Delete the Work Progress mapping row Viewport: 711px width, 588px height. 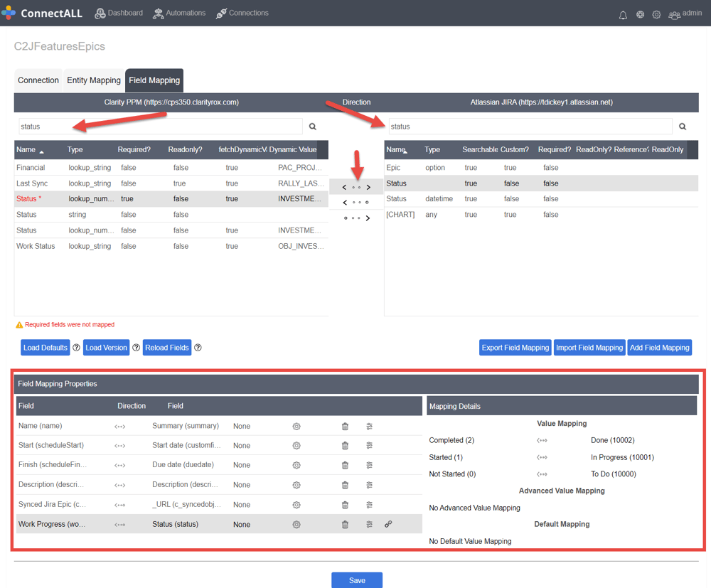tap(345, 525)
